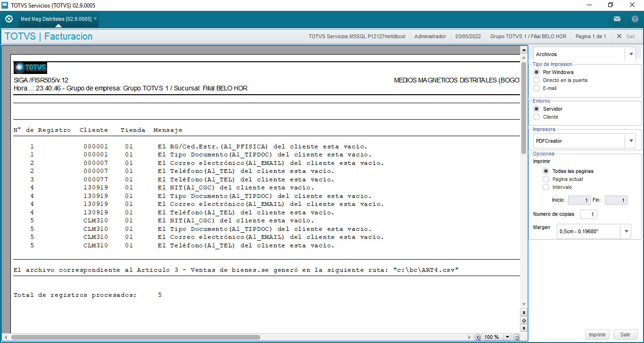Open the help question mark icon
644x343 pixels.
point(635,19)
